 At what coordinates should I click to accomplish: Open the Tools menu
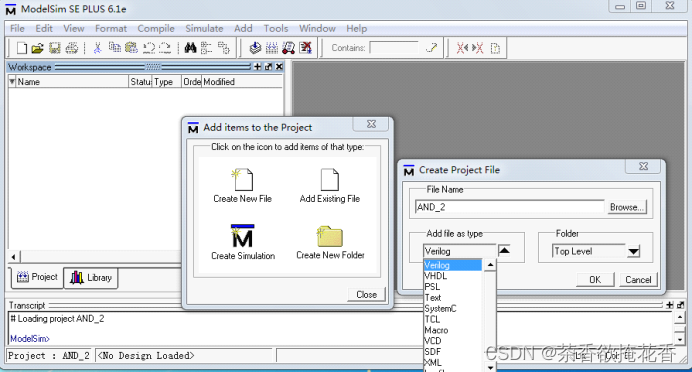pyautogui.click(x=276, y=29)
